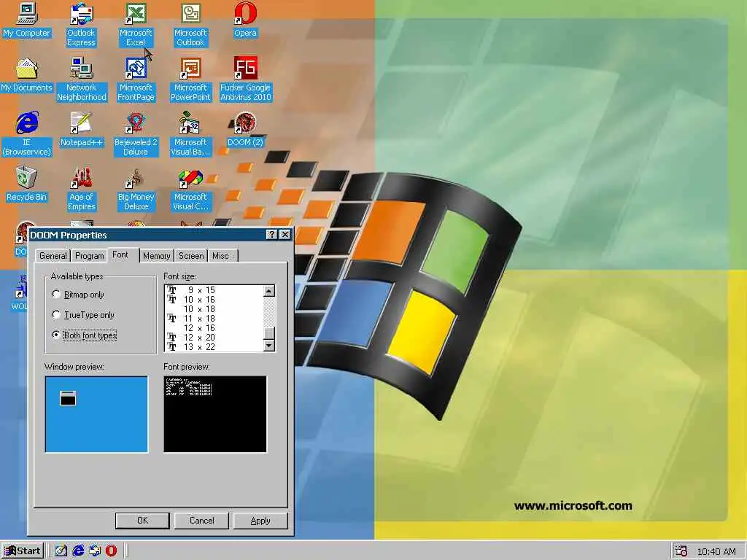Click the font size list scrollbar thumb
747x560 pixels.
click(269, 333)
